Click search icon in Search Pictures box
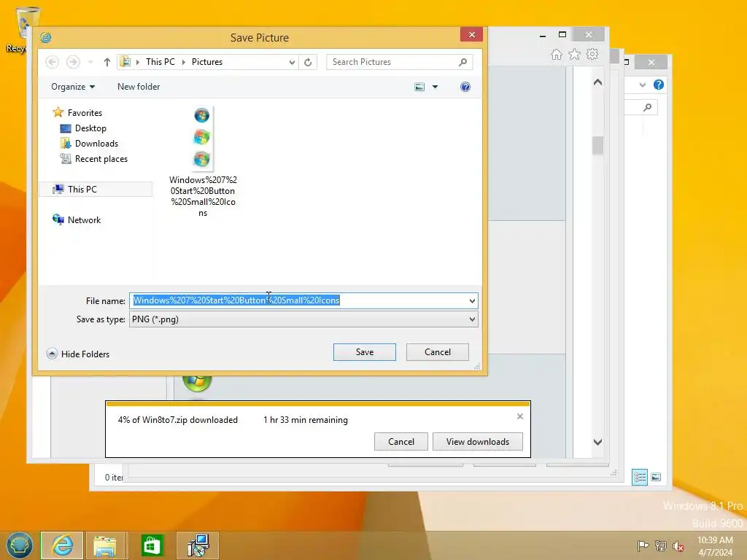Image resolution: width=747 pixels, height=560 pixels. pyautogui.click(x=462, y=62)
